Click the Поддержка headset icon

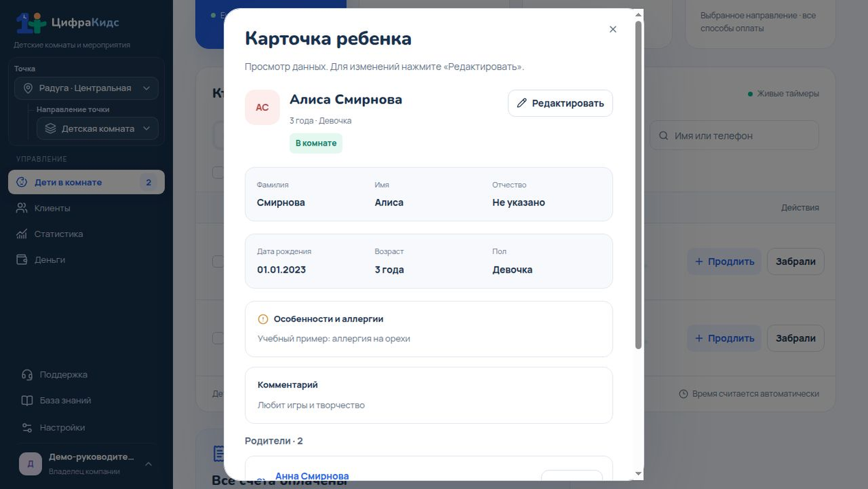tap(27, 375)
